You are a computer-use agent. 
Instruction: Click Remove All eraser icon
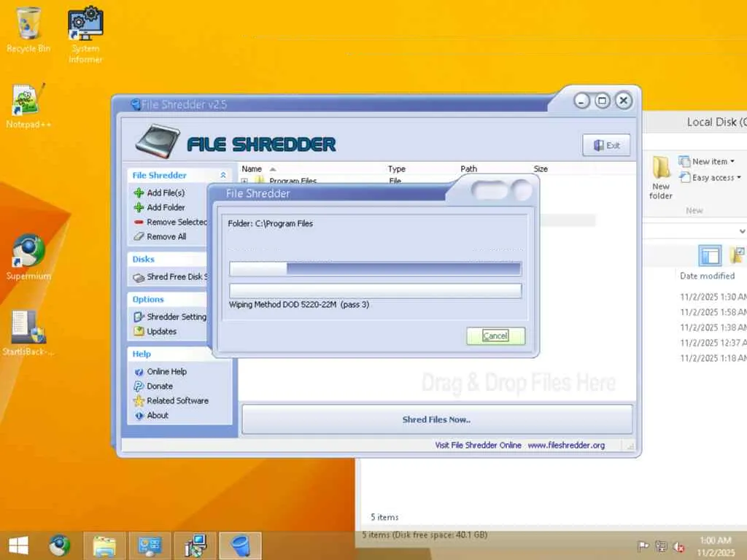tap(139, 237)
